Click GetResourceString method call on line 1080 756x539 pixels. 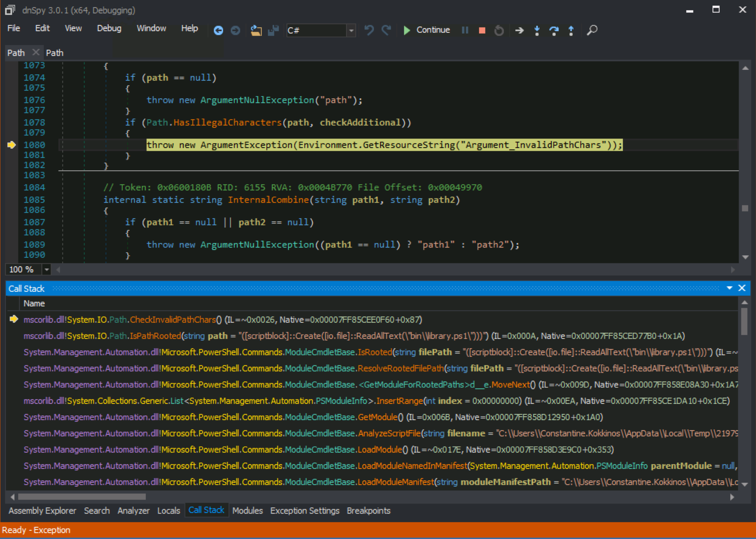point(409,145)
